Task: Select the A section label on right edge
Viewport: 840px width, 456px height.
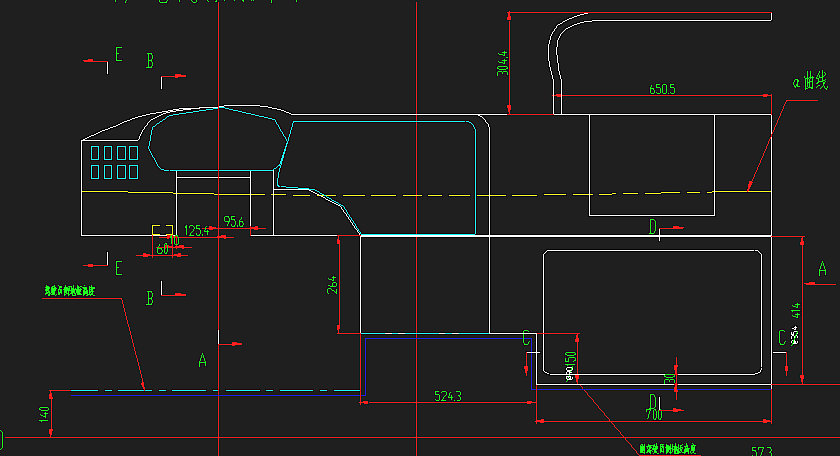Action: [822, 268]
